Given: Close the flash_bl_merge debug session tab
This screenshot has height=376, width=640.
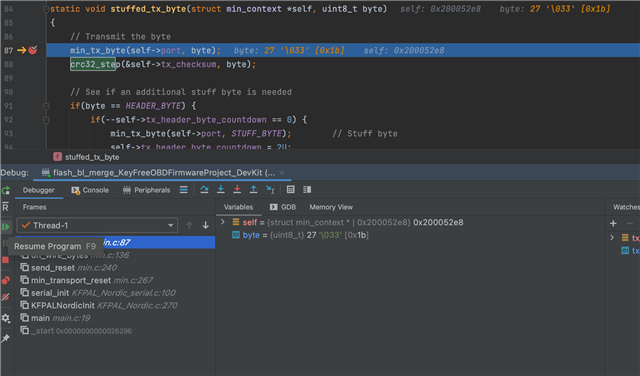Looking at the screenshot, I should [282, 173].
